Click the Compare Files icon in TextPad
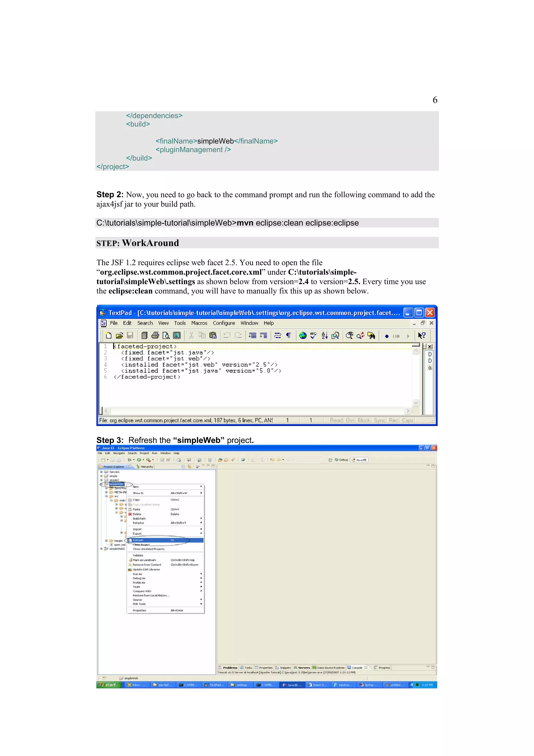This screenshot has width=534, height=756. pyautogui.click(x=335, y=335)
